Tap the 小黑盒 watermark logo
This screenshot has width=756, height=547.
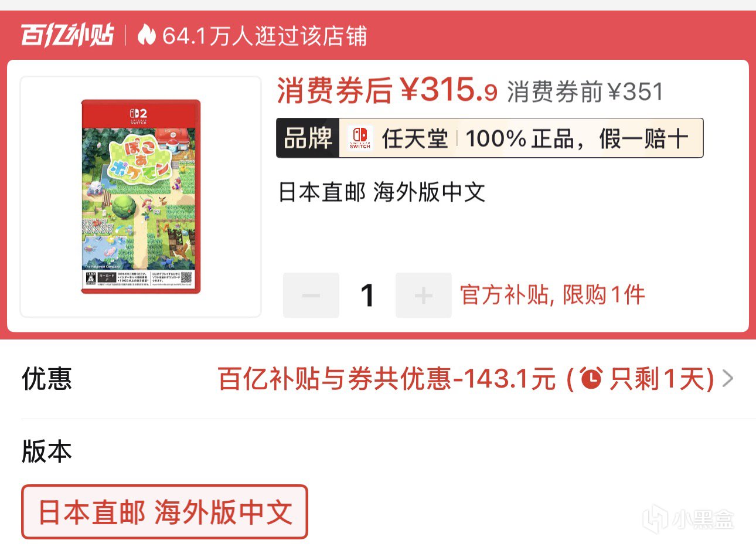pos(689,519)
